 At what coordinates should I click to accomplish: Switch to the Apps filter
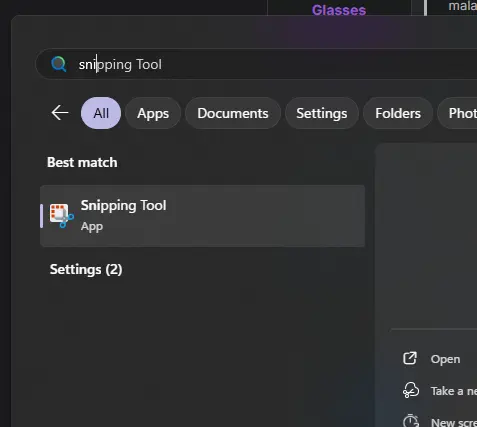[x=153, y=113]
